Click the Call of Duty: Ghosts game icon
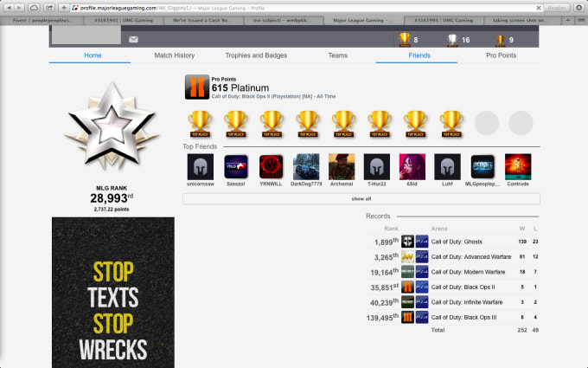The width and height of the screenshot is (588, 368). 407,242
